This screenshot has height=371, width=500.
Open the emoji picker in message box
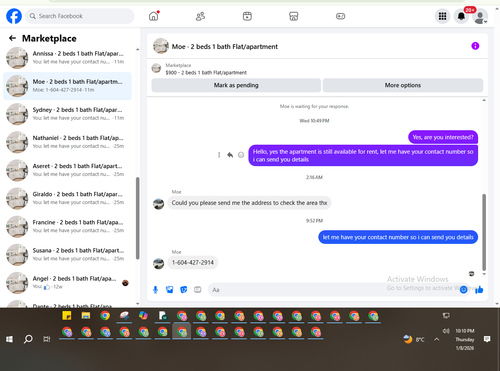[x=463, y=290]
